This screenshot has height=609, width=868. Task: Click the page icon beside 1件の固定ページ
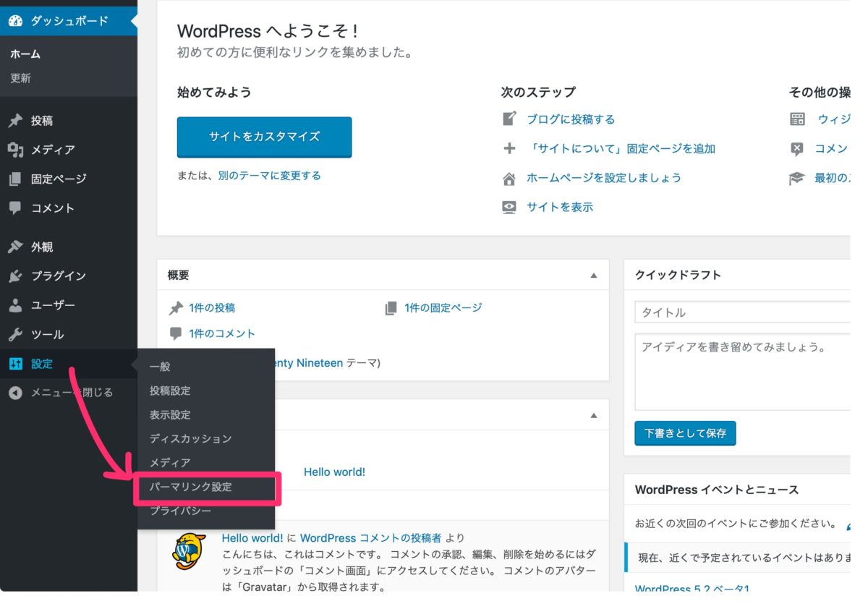coord(391,308)
